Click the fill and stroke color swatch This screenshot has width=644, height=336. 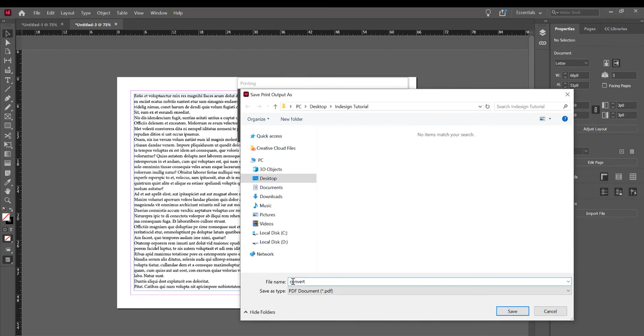(x=6, y=218)
